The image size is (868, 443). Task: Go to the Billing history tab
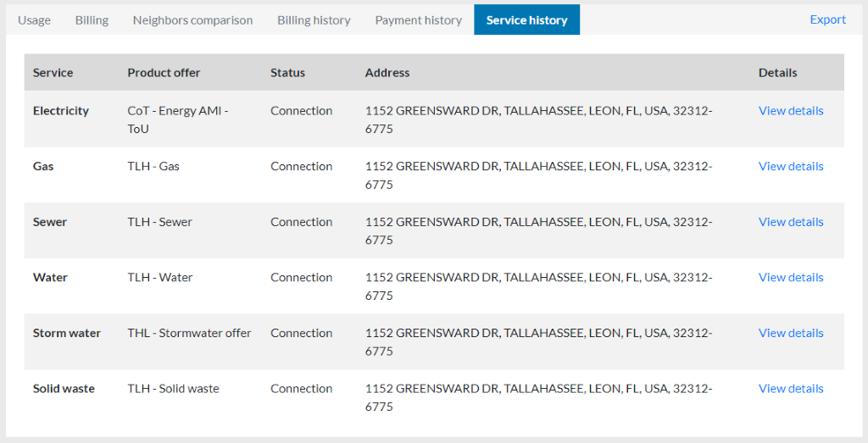tap(314, 20)
